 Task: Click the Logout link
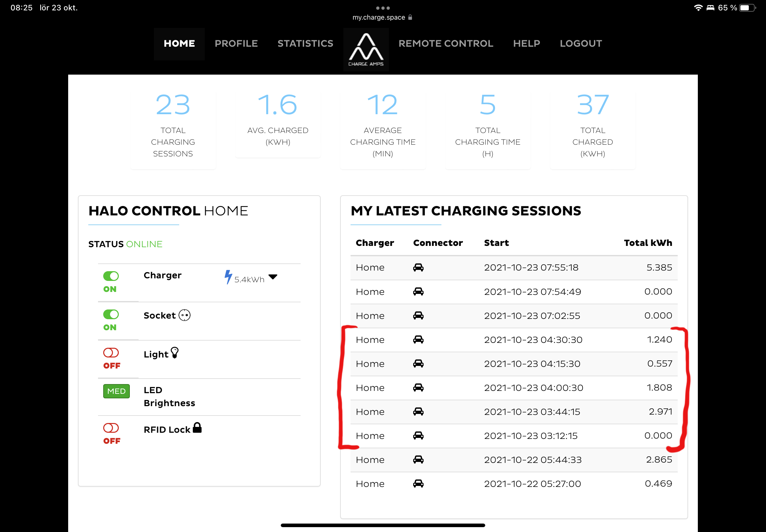[581, 44]
